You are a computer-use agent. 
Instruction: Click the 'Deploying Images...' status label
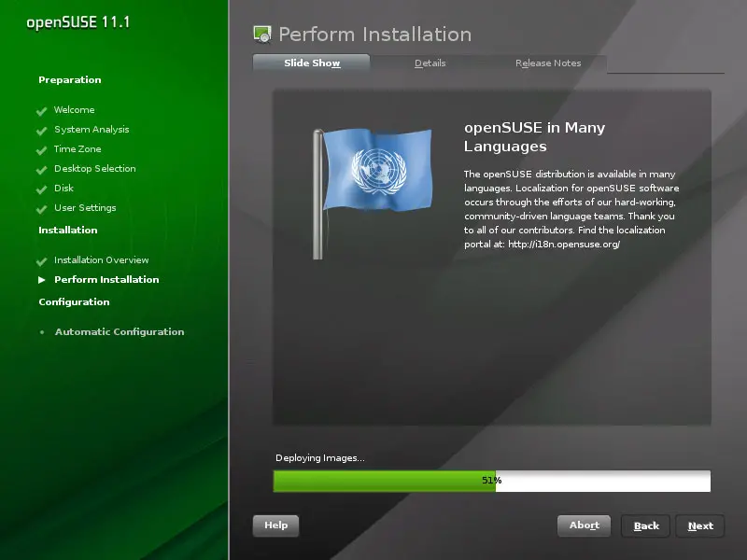pyautogui.click(x=320, y=458)
